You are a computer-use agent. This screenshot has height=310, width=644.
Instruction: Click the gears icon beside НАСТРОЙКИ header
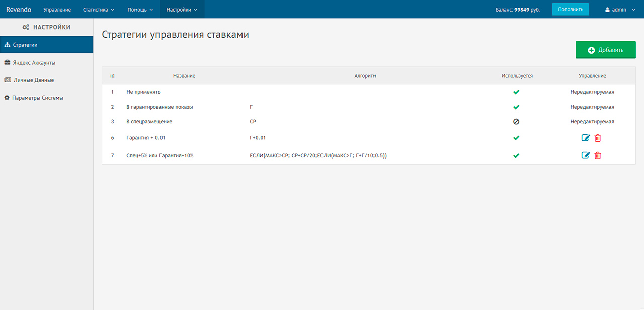point(26,28)
